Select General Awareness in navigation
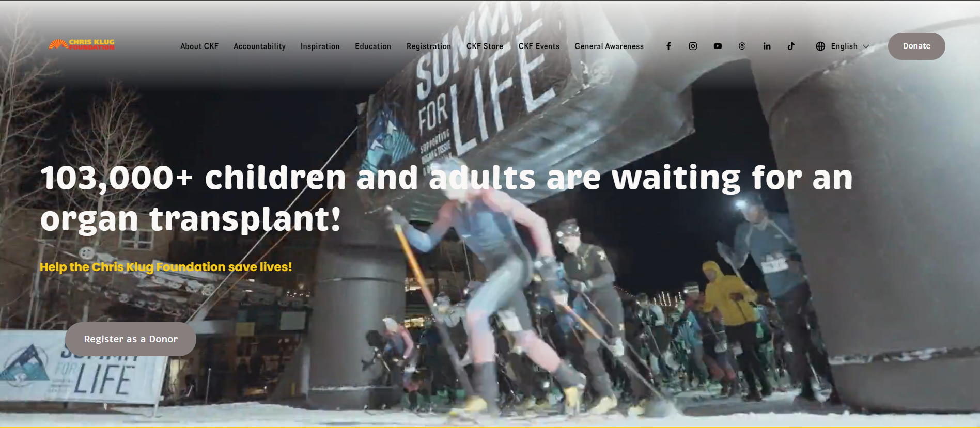 coord(609,46)
